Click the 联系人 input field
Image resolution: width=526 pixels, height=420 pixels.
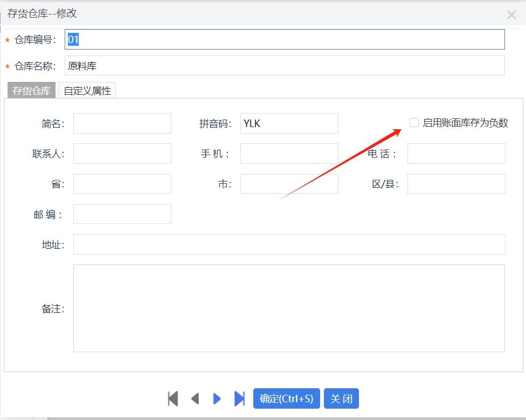pos(122,153)
